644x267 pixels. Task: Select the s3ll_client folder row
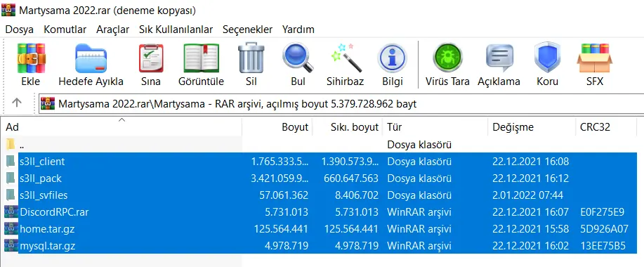[x=321, y=162]
